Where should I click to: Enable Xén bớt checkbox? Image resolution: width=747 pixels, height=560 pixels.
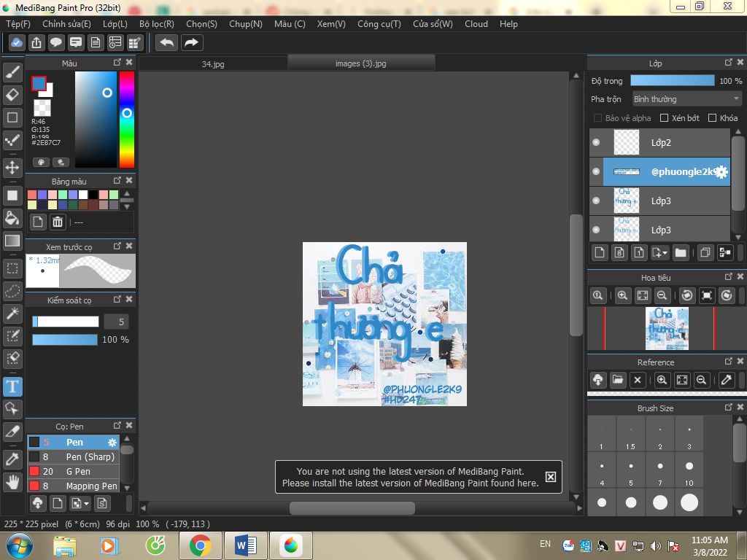(x=664, y=118)
